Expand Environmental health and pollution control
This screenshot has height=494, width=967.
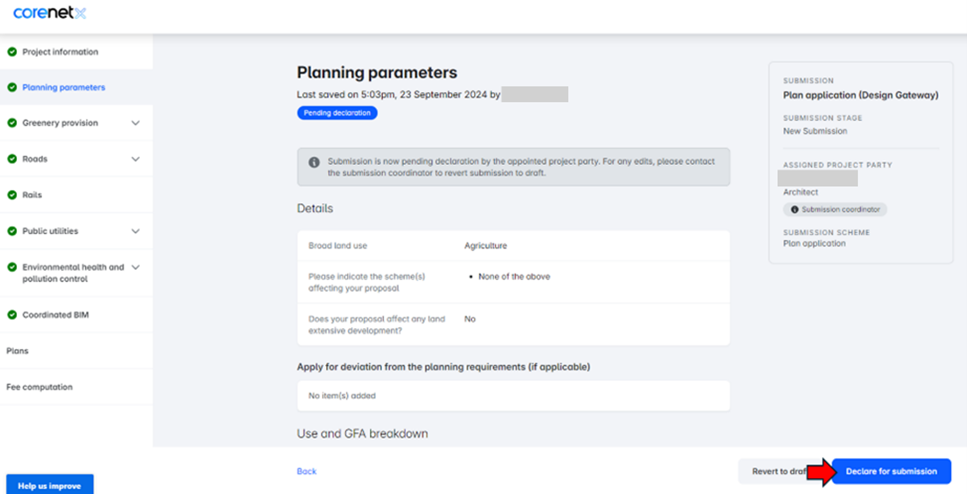coord(136,267)
